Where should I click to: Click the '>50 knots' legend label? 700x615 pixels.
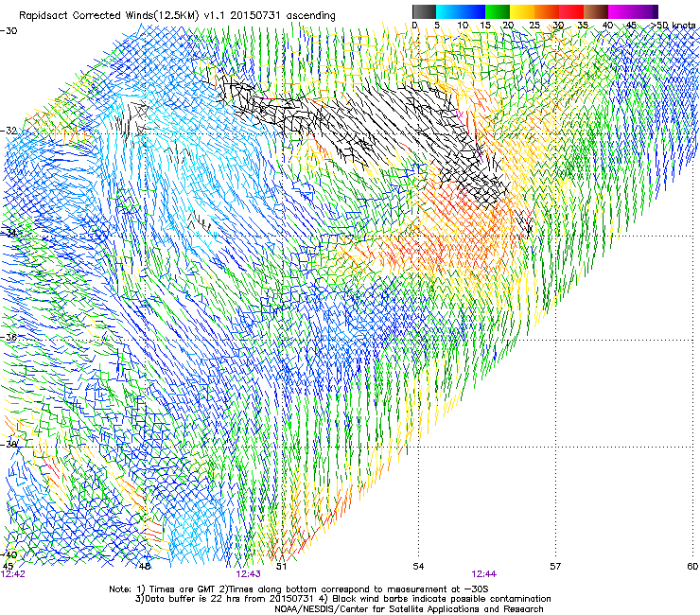click(674, 26)
